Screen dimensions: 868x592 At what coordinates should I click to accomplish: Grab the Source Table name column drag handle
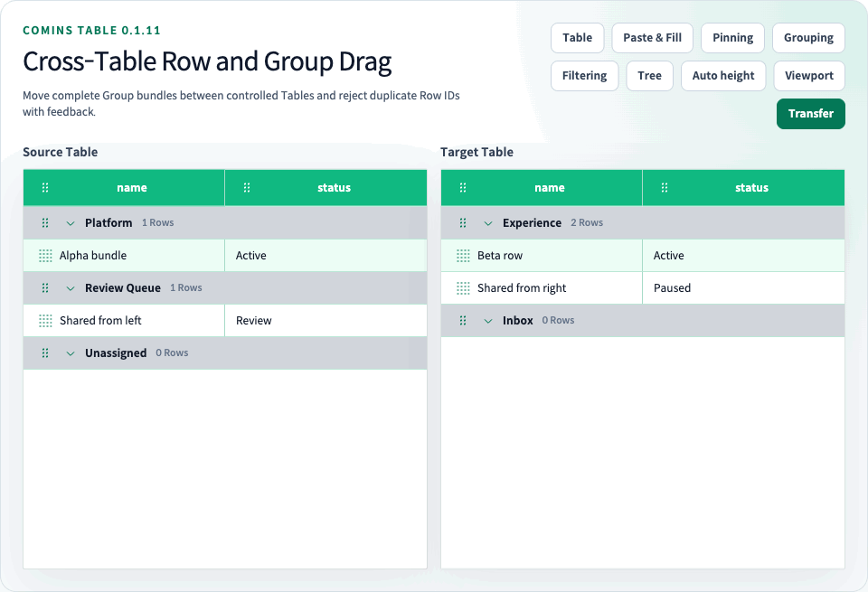pos(45,188)
